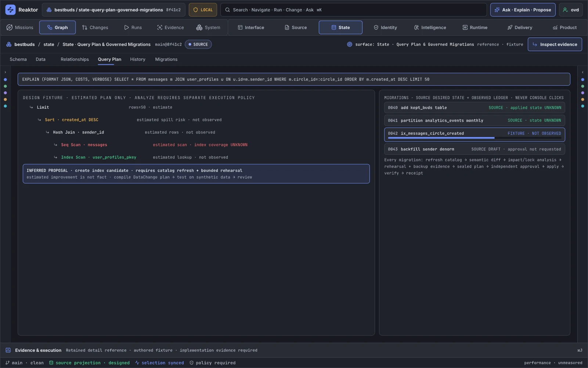Focus the Search · Navigate · Run field
588x368 pixels.
pos(353,10)
